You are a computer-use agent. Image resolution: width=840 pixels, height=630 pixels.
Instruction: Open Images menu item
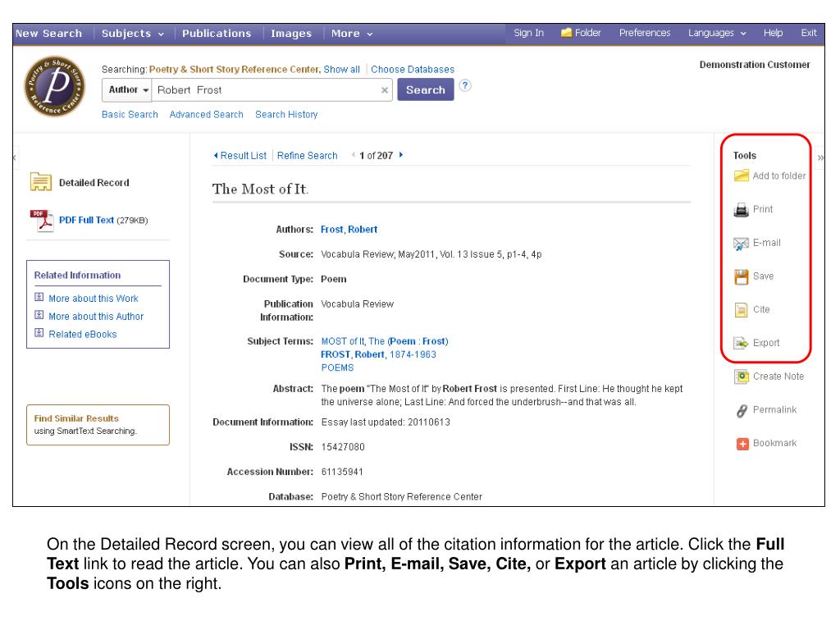click(x=291, y=33)
